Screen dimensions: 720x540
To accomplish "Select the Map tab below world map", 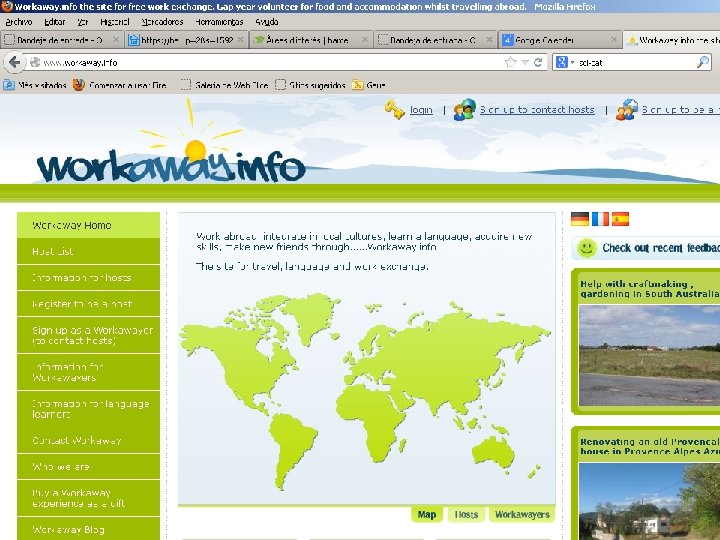I will pyautogui.click(x=427, y=514).
